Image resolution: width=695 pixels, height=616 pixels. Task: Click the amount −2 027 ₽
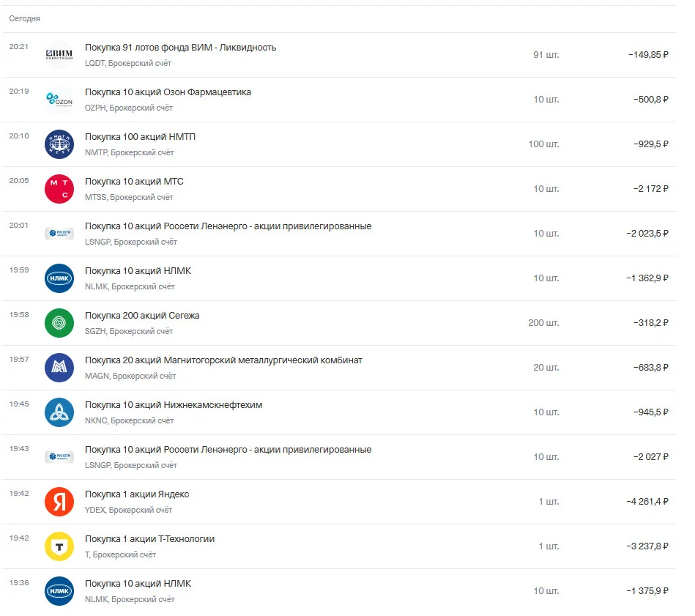[650, 457]
